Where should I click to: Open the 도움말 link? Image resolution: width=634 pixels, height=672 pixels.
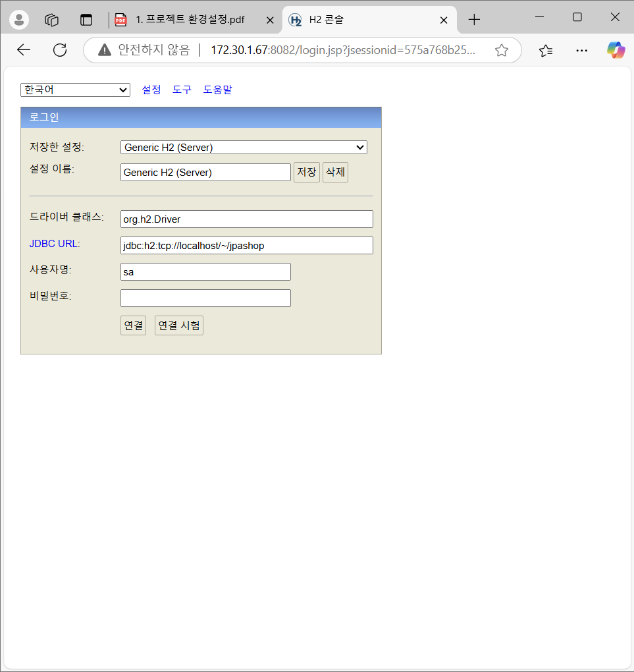(218, 90)
